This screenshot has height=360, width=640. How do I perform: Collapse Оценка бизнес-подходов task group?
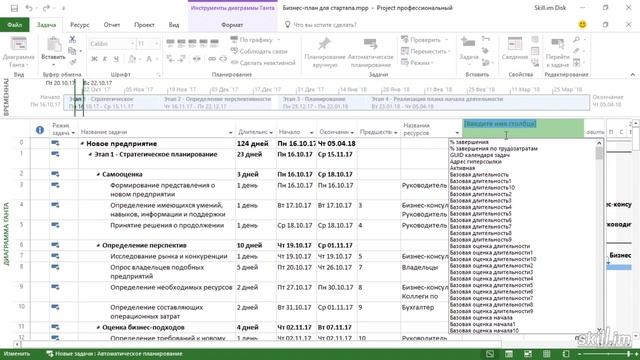click(98, 328)
